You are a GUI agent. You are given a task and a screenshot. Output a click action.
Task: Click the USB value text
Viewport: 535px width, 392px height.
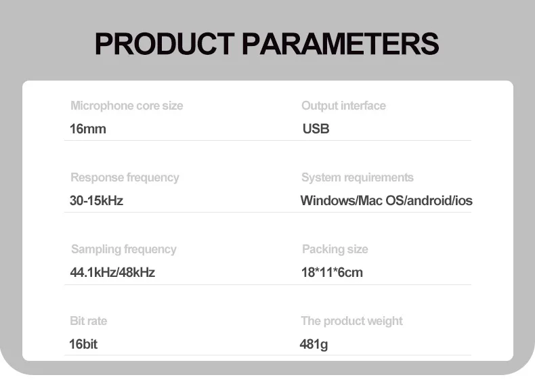coord(316,129)
